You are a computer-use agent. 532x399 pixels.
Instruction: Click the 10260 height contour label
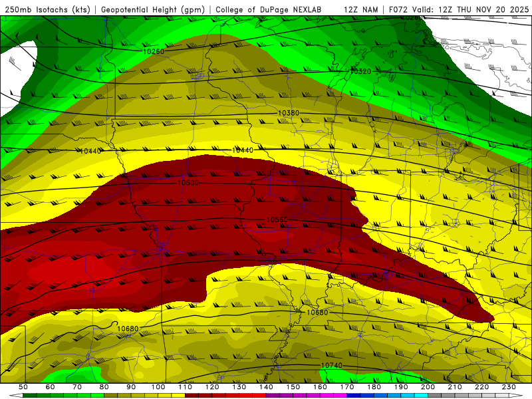tap(154, 51)
